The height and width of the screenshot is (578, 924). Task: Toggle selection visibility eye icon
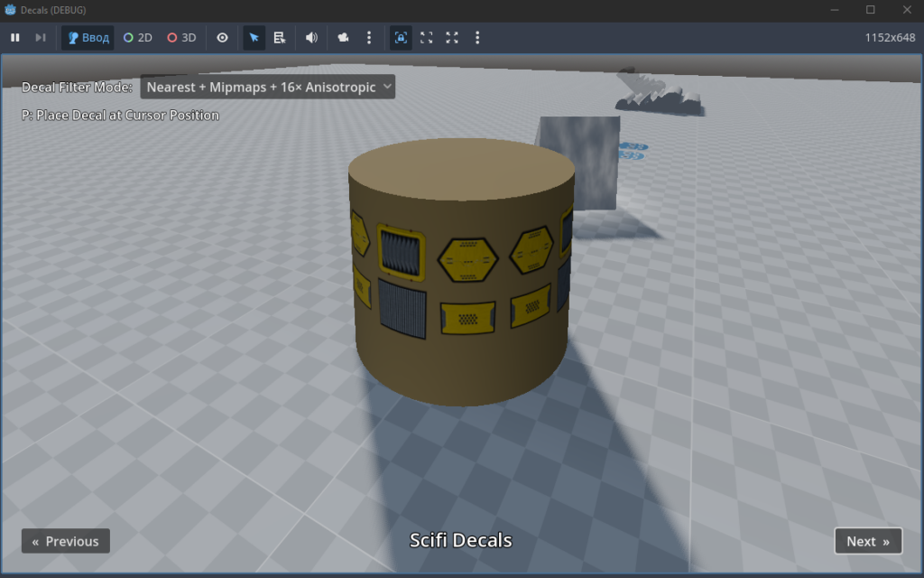[x=222, y=38]
